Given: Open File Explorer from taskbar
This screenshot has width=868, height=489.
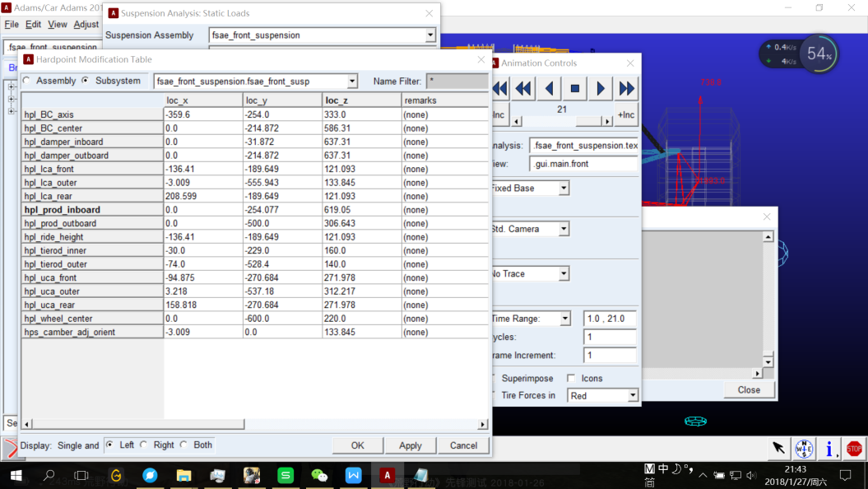Looking at the screenshot, I should coord(183,475).
